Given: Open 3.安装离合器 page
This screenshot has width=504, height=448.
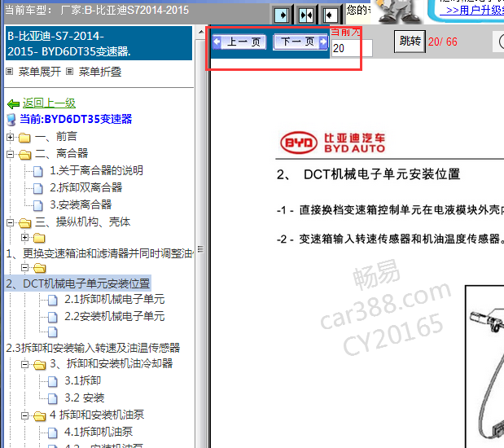Looking at the screenshot, I should tap(81, 204).
